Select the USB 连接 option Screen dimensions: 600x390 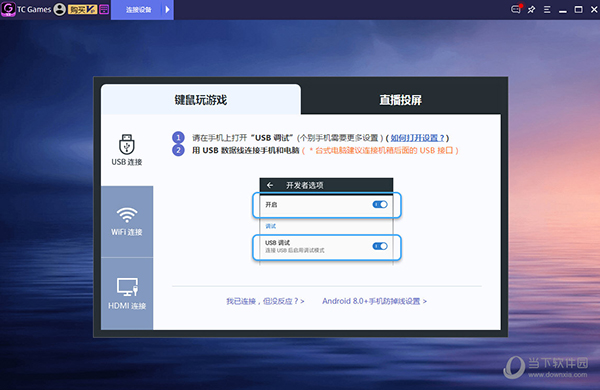point(127,150)
